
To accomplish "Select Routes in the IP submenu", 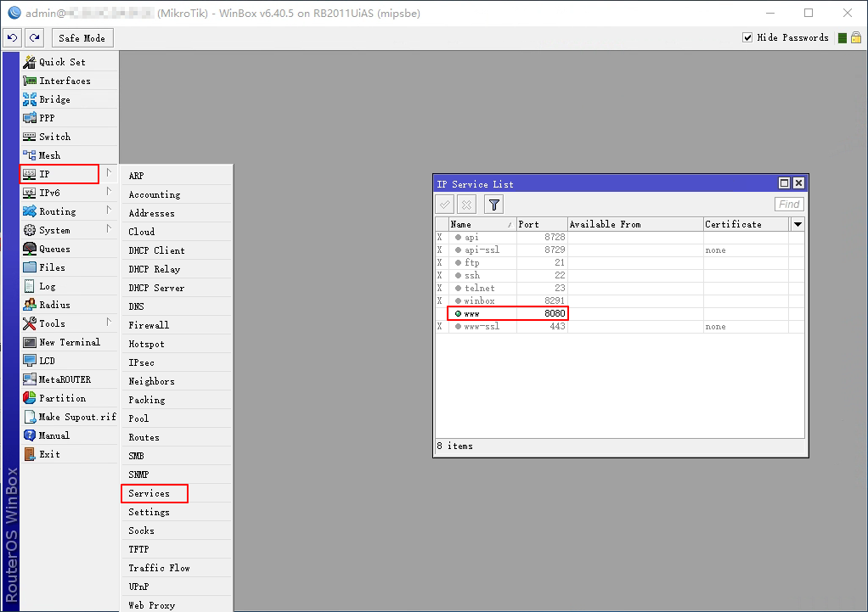I will (x=177, y=437).
